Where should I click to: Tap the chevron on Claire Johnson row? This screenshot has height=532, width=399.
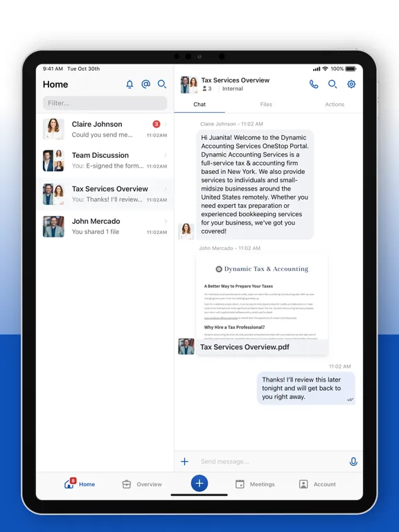point(166,124)
